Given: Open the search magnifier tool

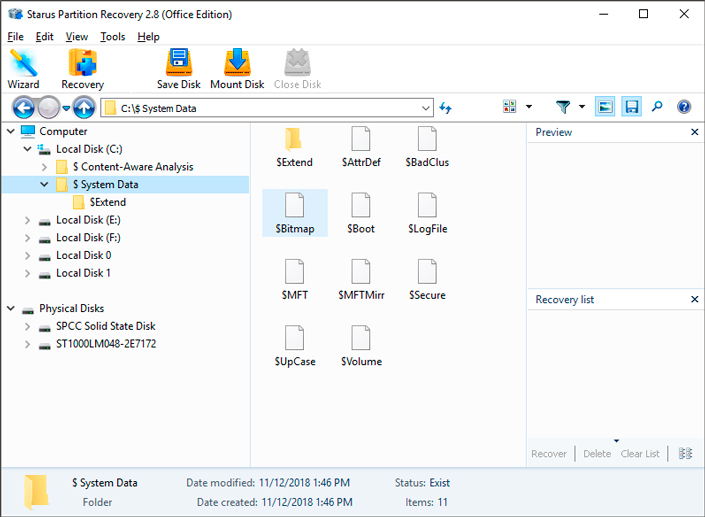Looking at the screenshot, I should click(657, 107).
